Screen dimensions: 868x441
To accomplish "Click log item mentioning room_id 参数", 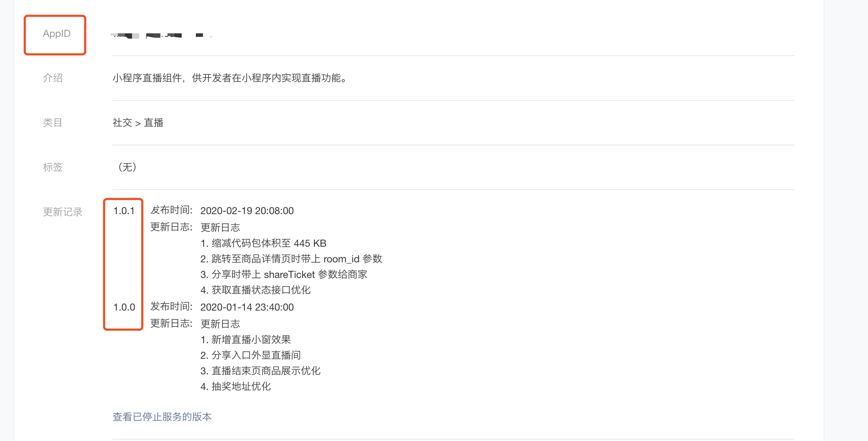I will tap(291, 259).
